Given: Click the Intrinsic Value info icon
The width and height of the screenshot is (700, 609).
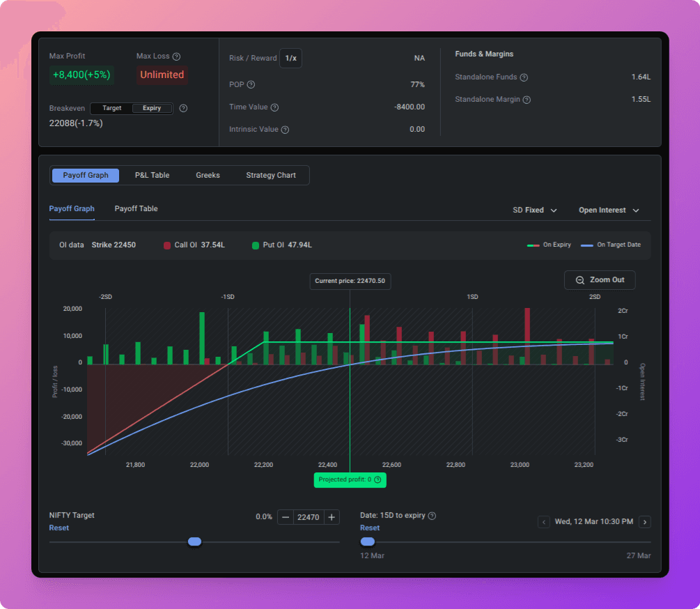Looking at the screenshot, I should pyautogui.click(x=285, y=130).
